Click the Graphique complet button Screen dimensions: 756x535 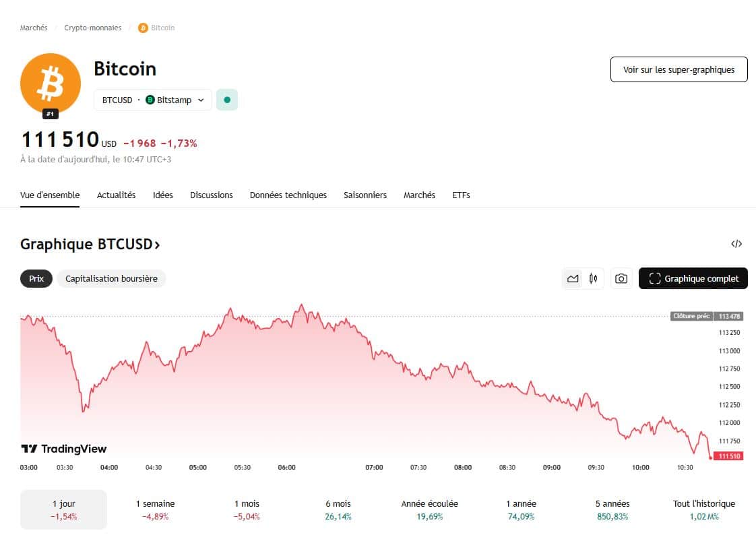pyautogui.click(x=693, y=278)
